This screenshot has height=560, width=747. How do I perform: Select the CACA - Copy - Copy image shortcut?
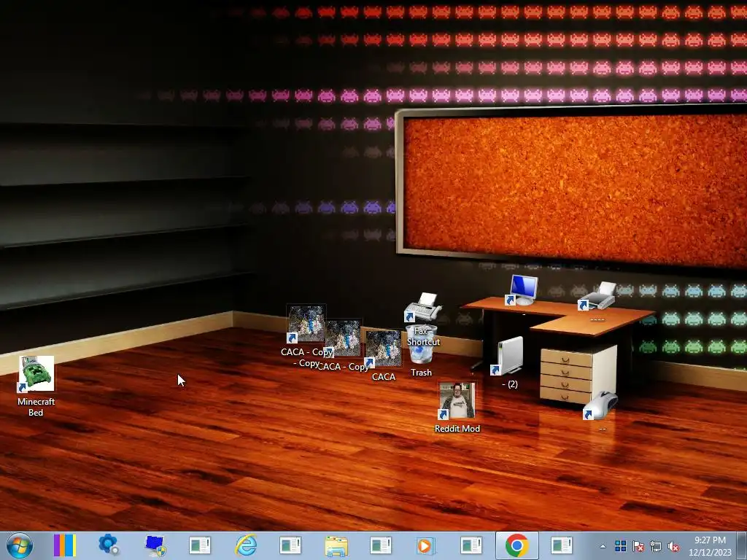point(306,324)
